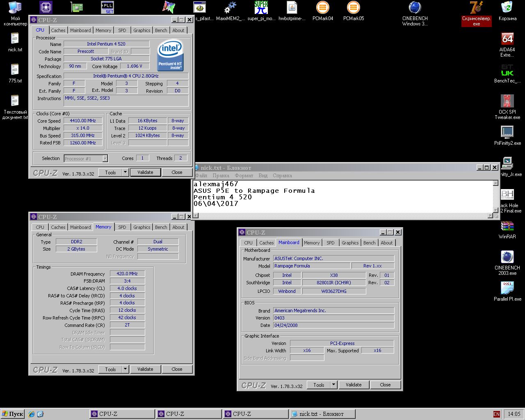Click Core Speed value 4410.00 MHz

tap(82, 121)
